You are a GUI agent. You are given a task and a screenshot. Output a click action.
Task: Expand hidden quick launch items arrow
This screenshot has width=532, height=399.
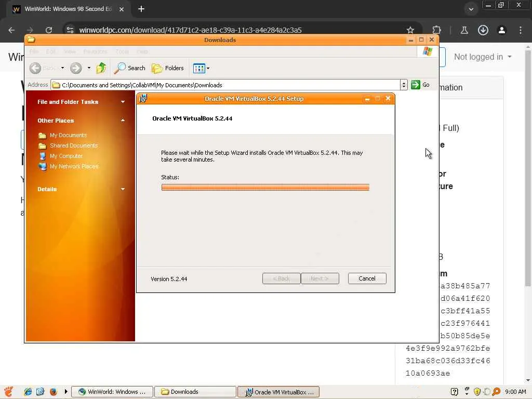[x=66, y=392]
